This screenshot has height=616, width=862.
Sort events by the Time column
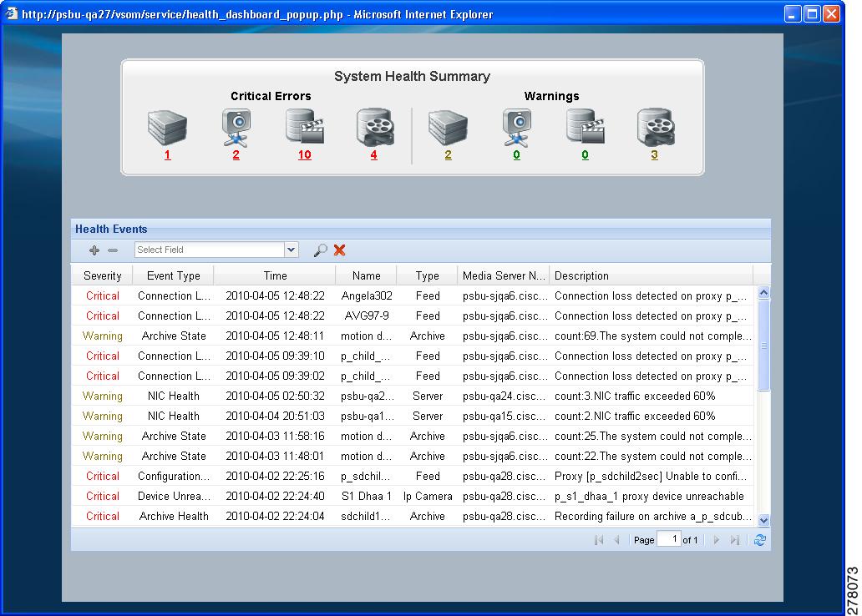[274, 275]
